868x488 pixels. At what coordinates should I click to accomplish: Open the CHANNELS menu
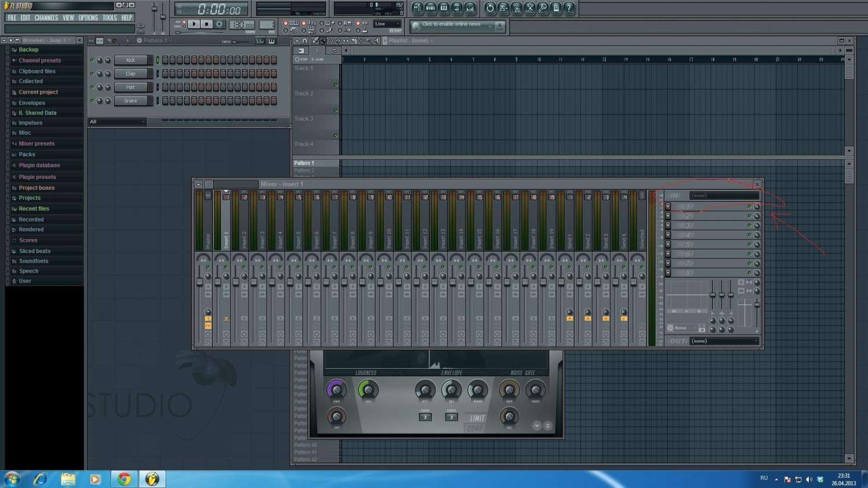46,18
